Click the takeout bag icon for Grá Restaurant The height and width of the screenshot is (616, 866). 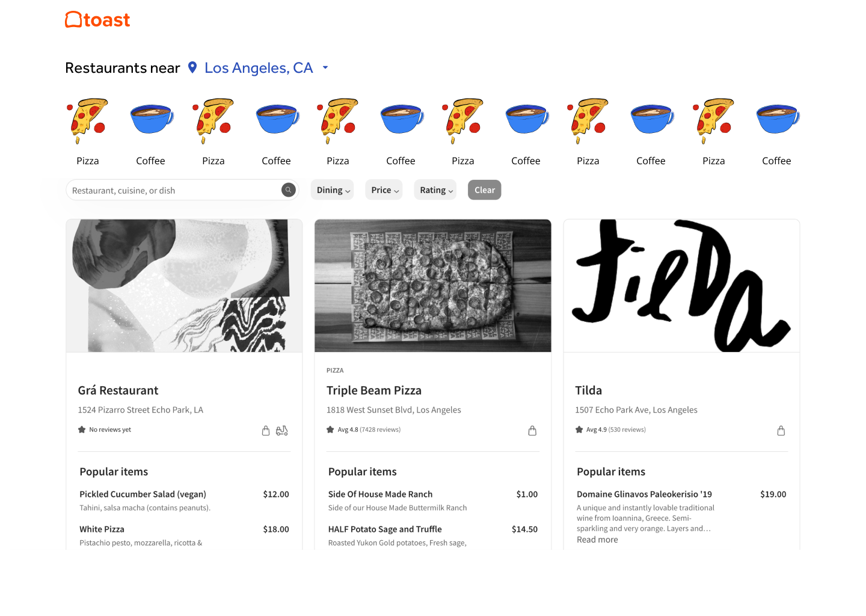[266, 431]
